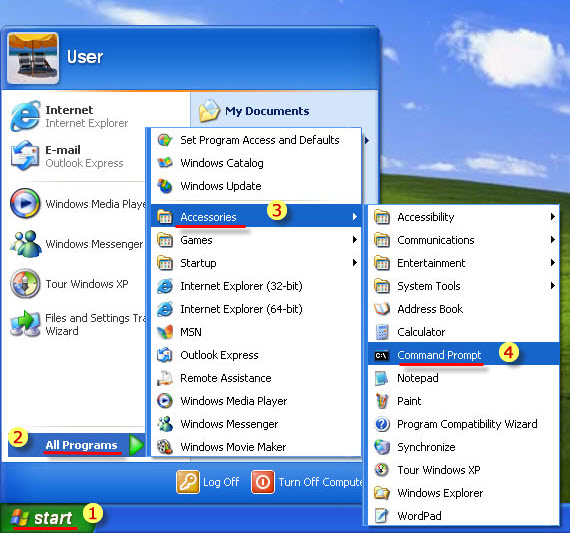This screenshot has width=570, height=533.
Task: Click the Paint icon
Action: [382, 401]
